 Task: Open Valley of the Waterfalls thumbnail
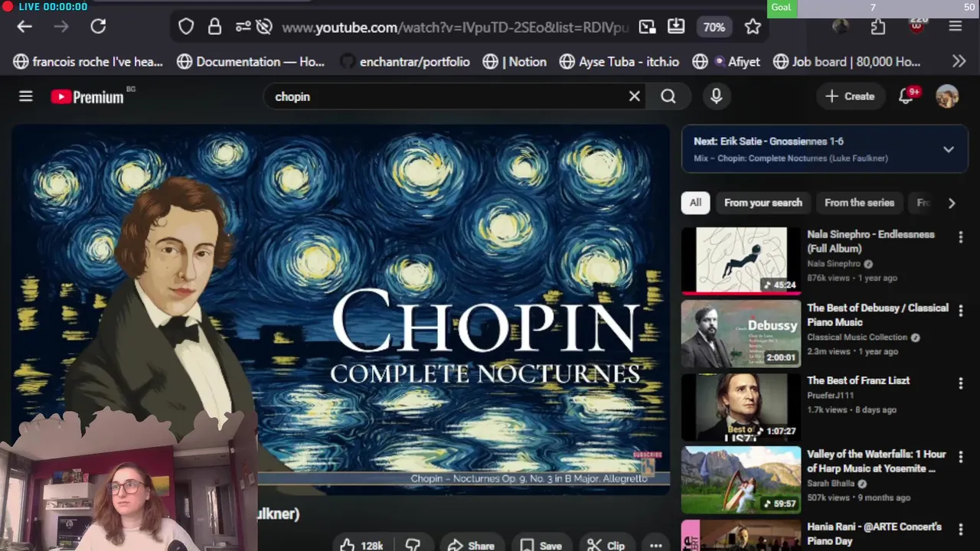(x=741, y=480)
